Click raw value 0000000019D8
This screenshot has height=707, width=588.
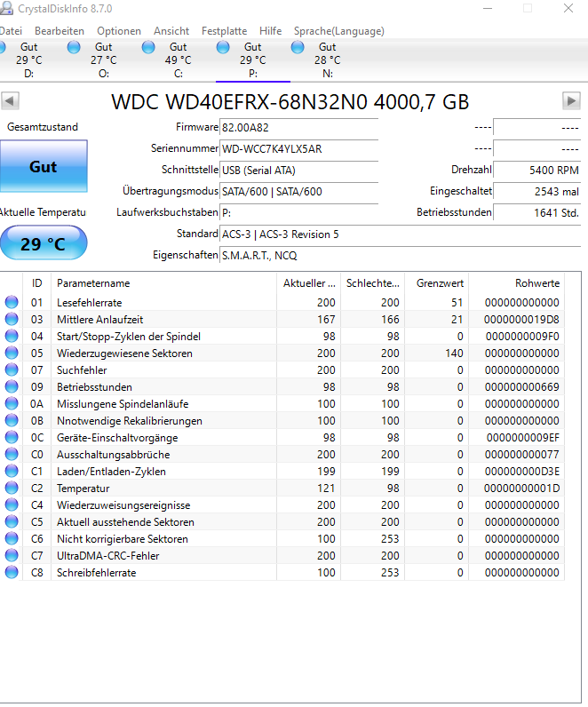[521, 320]
